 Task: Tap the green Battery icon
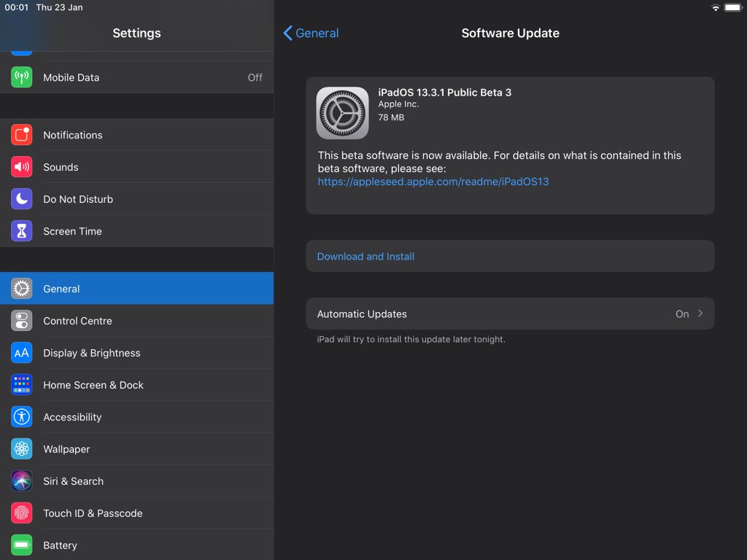tap(21, 545)
